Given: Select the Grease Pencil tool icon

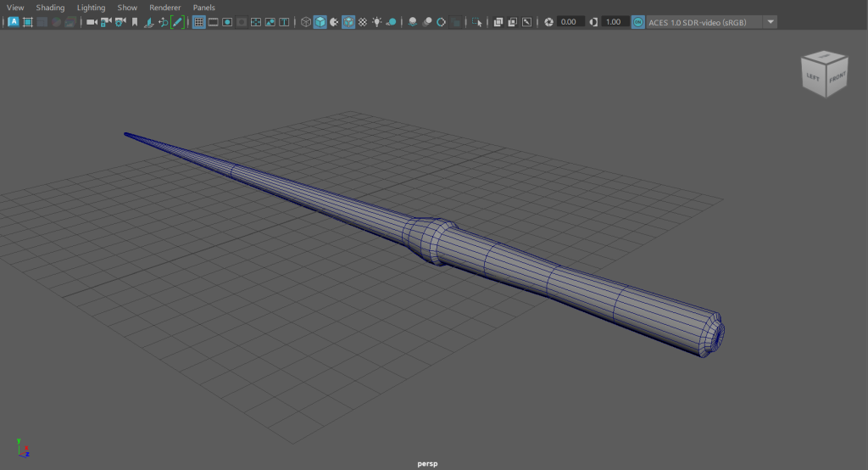Looking at the screenshot, I should tap(177, 22).
